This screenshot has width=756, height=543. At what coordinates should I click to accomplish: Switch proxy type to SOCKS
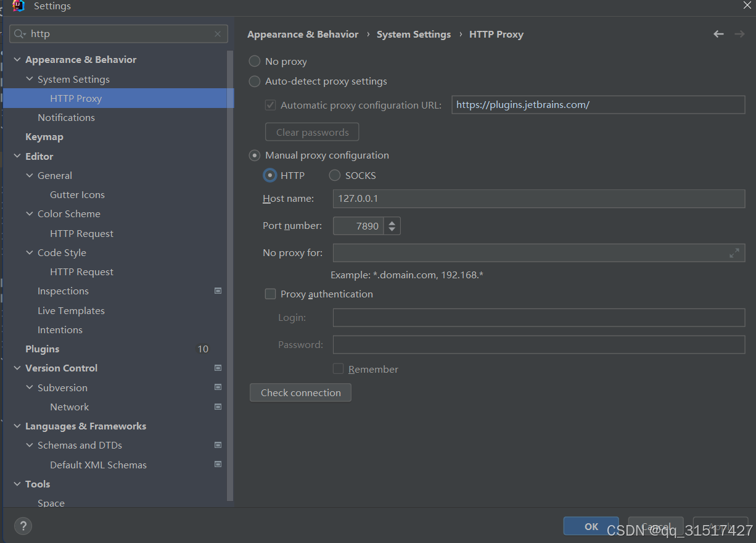tap(335, 175)
